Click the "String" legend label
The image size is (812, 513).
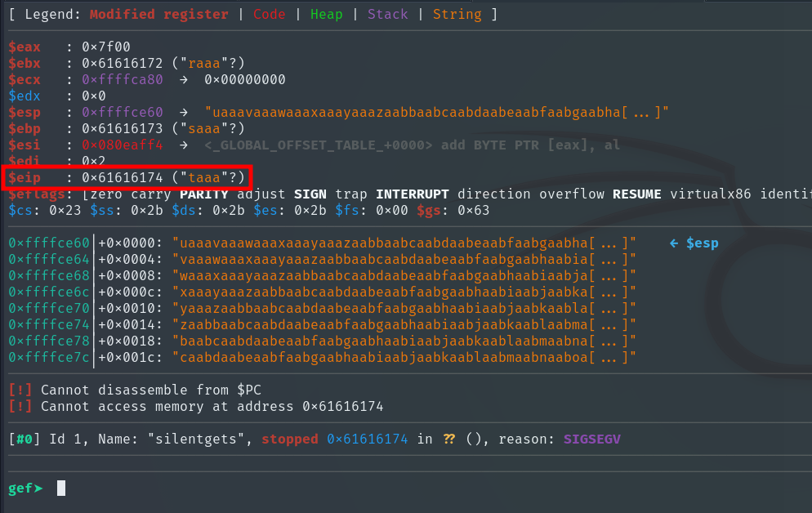click(457, 15)
